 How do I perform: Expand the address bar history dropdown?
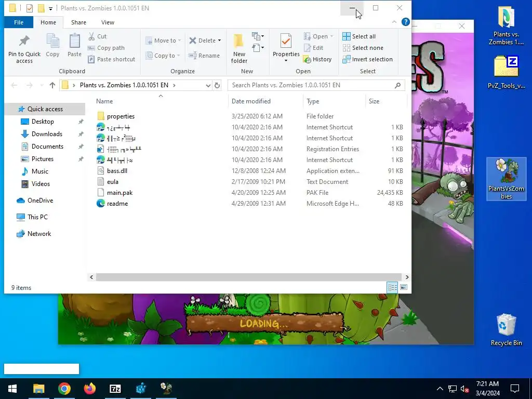[x=208, y=85]
